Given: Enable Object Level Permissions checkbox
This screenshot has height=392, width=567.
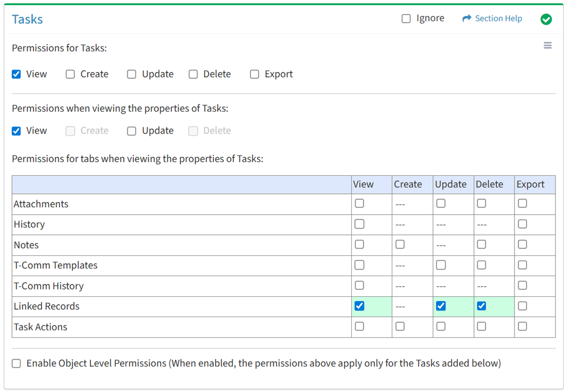Looking at the screenshot, I should click(17, 363).
